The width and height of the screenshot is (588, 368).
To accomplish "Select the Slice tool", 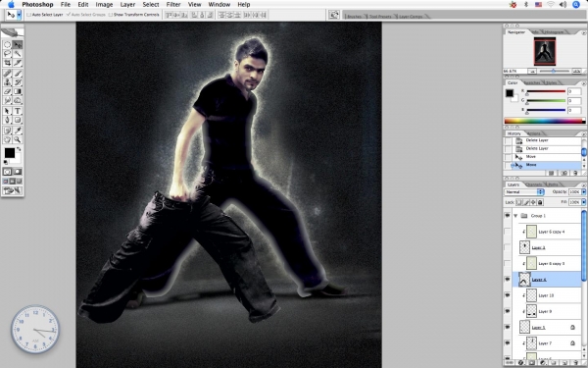I will coord(18,63).
